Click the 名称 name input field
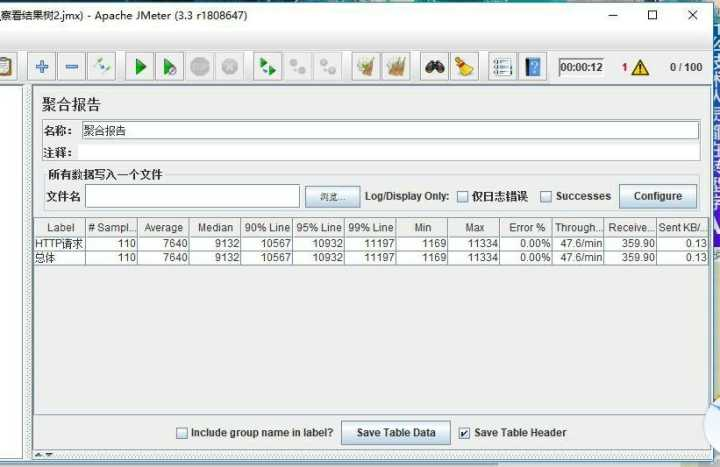The image size is (720, 467). (x=390, y=130)
